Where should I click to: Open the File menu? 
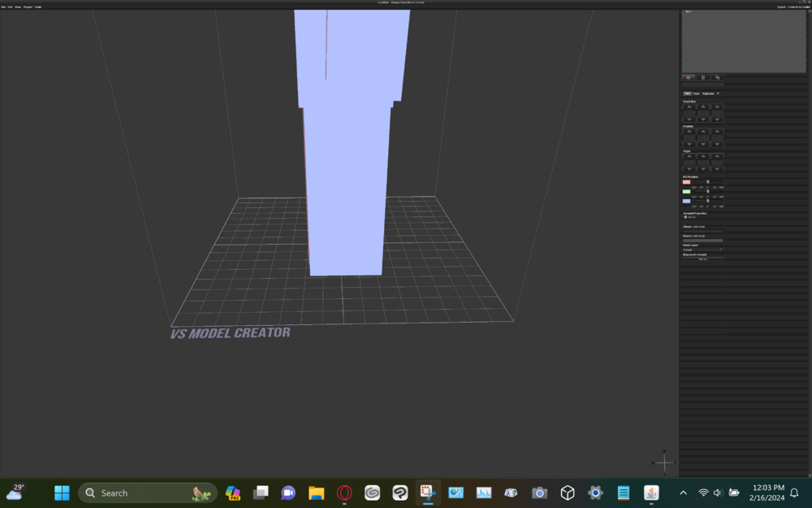(4, 6)
